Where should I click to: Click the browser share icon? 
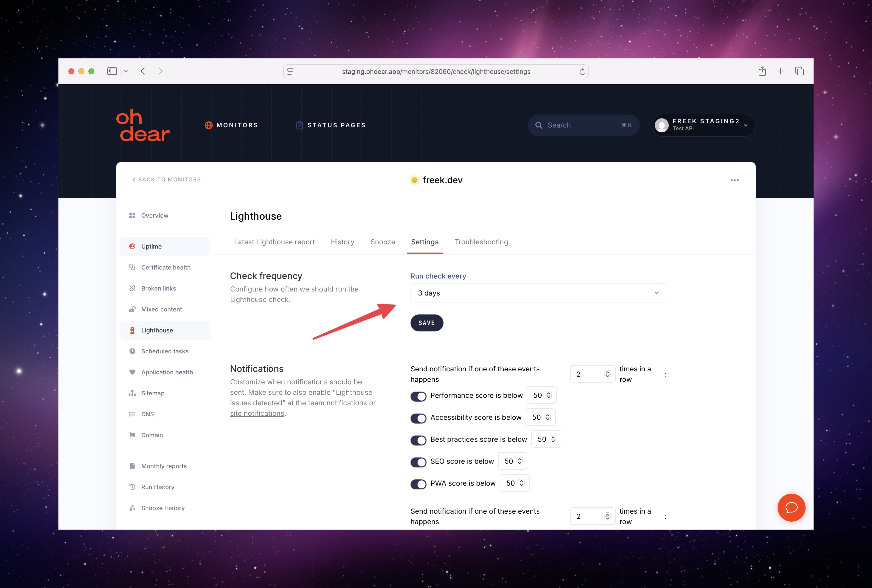click(762, 71)
